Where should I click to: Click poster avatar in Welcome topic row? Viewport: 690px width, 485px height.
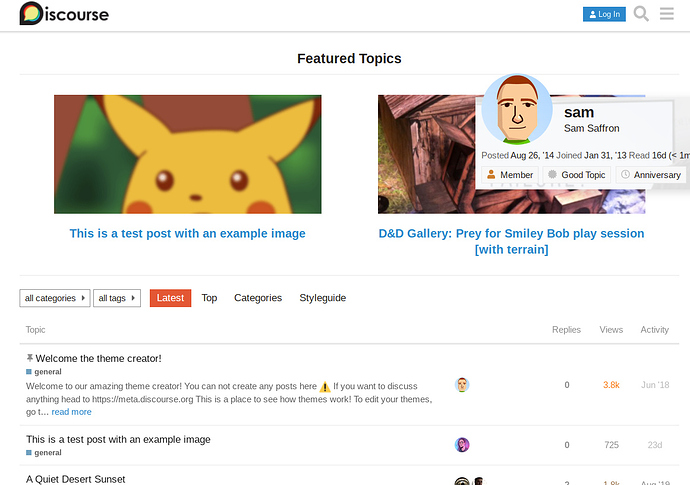pyautogui.click(x=462, y=385)
